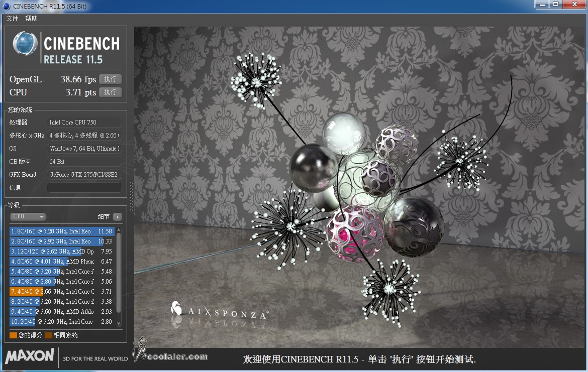This screenshot has width=588, height=372.
Task: Select ranking row 8. 2C/4T @ 3.20 GHz
Action: tap(62, 302)
